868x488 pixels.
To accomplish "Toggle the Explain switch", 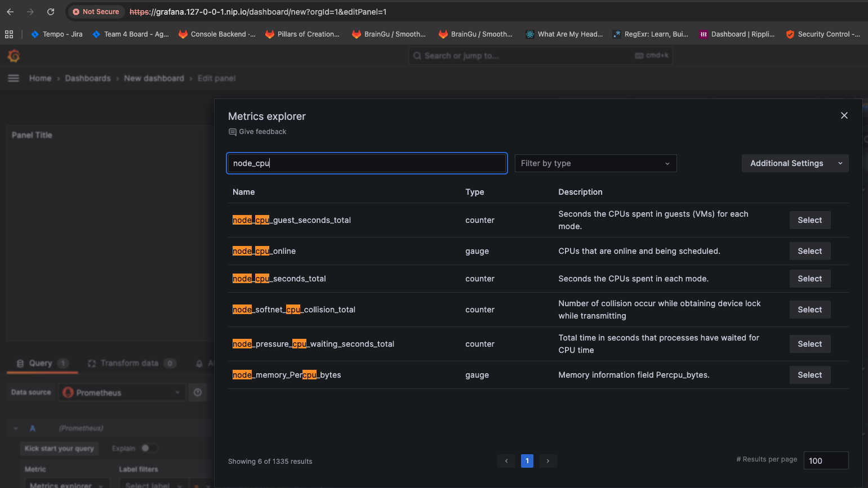I will 149,448.
